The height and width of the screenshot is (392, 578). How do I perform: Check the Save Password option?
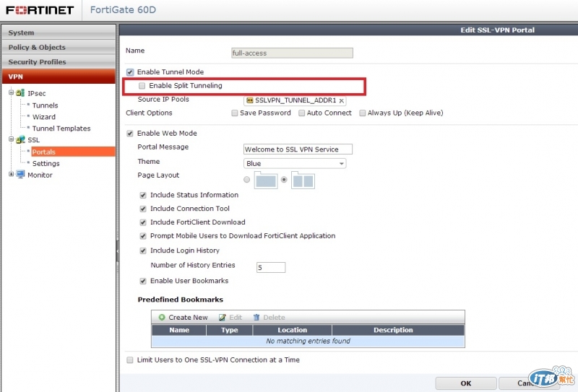[x=234, y=113]
